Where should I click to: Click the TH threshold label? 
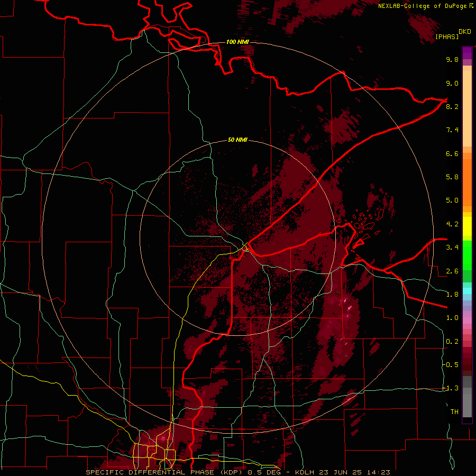(454, 412)
